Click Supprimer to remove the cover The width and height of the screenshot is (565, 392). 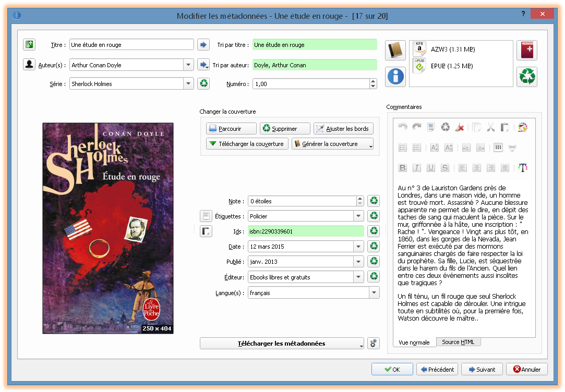click(285, 129)
